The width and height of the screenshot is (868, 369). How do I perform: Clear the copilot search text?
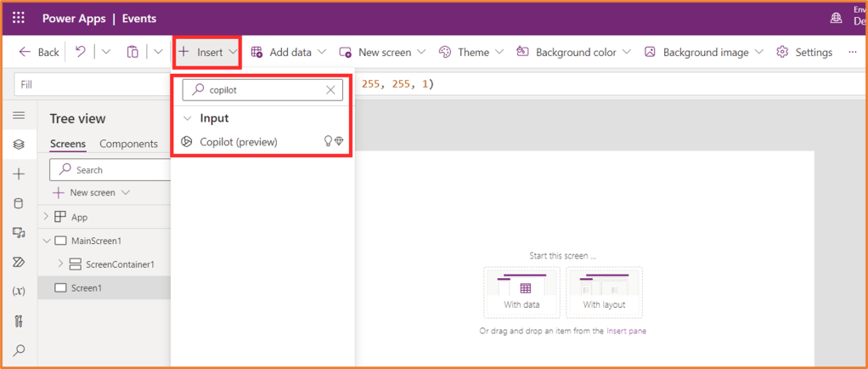[x=330, y=89]
